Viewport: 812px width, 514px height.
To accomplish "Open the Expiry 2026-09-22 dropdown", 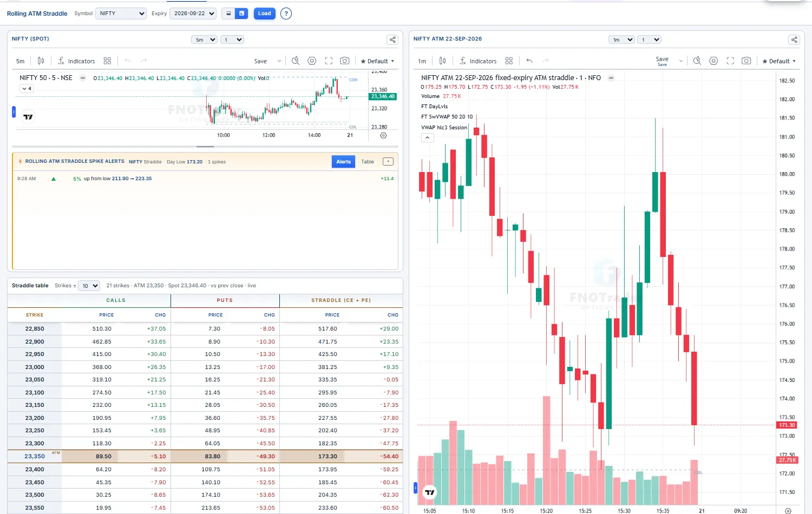I will tap(193, 14).
